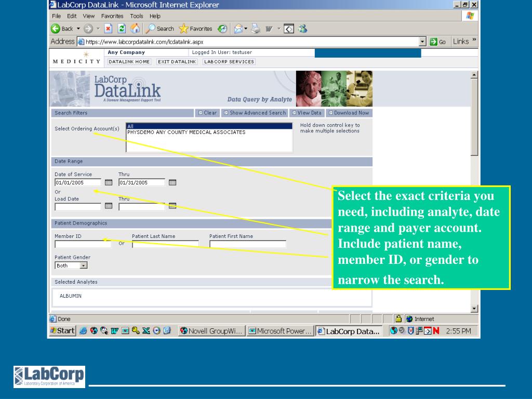Viewport: 532px width, 399px height.
Task: Open the History toolbar icon
Action: pyautogui.click(x=222, y=29)
